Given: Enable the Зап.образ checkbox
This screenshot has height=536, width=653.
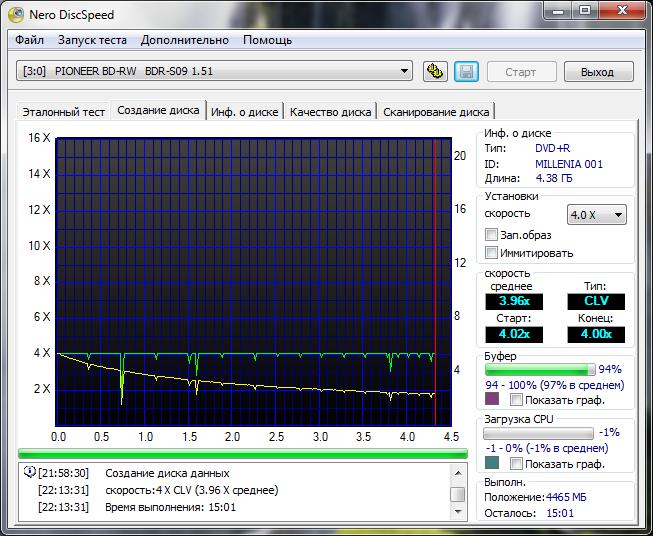Looking at the screenshot, I should point(491,235).
